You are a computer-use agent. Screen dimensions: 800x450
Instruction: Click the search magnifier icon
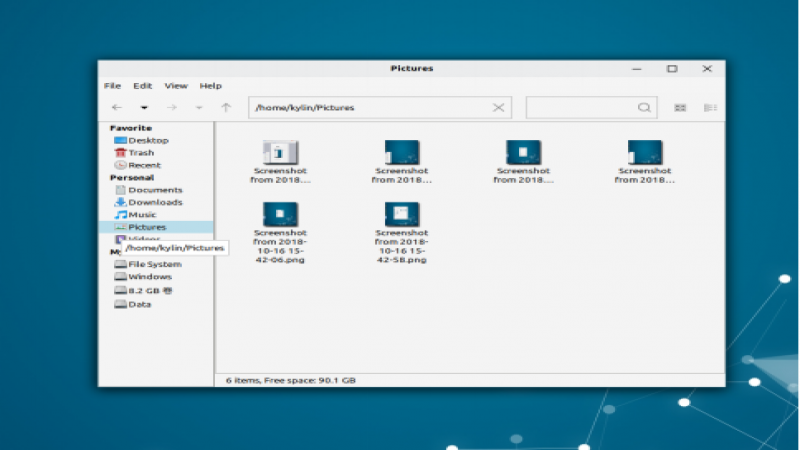644,107
